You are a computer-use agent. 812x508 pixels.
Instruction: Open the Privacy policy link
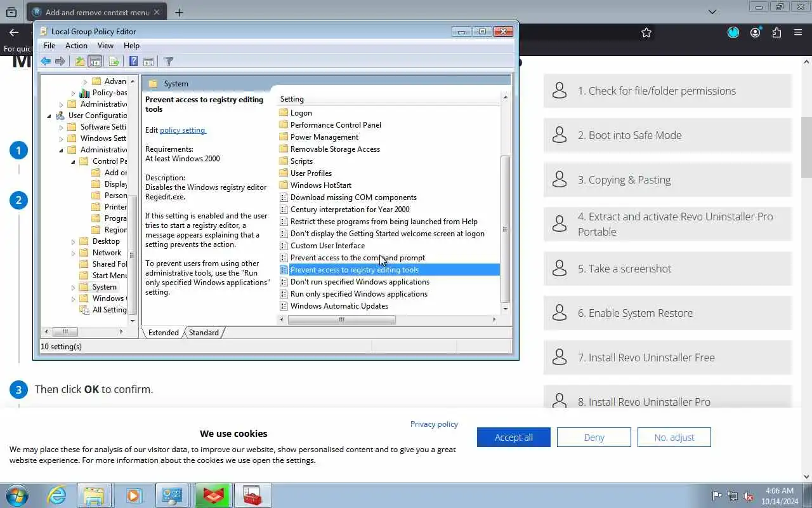[434, 424]
